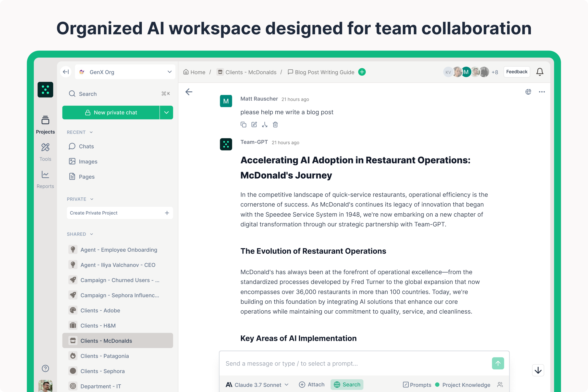Enable web Search in the chat input bar
Image resolution: width=588 pixels, height=392 pixels.
pyautogui.click(x=347, y=385)
